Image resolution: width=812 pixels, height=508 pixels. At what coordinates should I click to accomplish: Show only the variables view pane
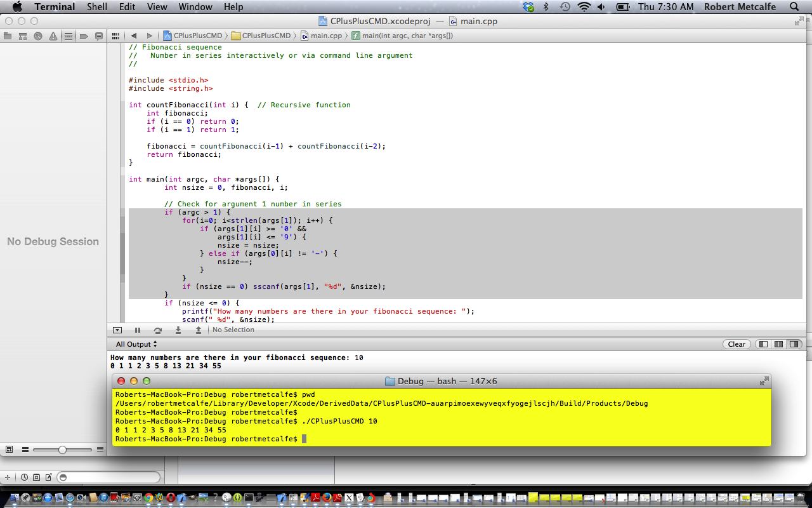[763, 344]
